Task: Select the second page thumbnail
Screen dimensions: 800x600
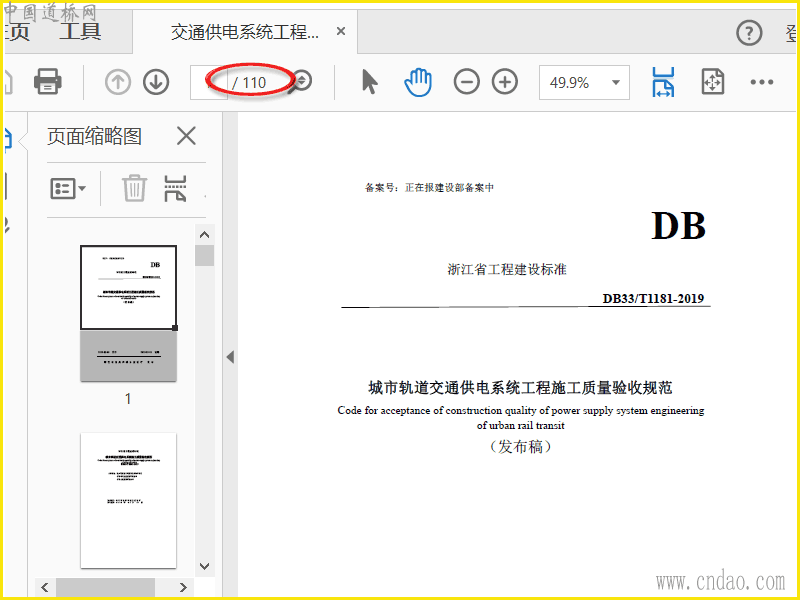Action: (x=129, y=501)
